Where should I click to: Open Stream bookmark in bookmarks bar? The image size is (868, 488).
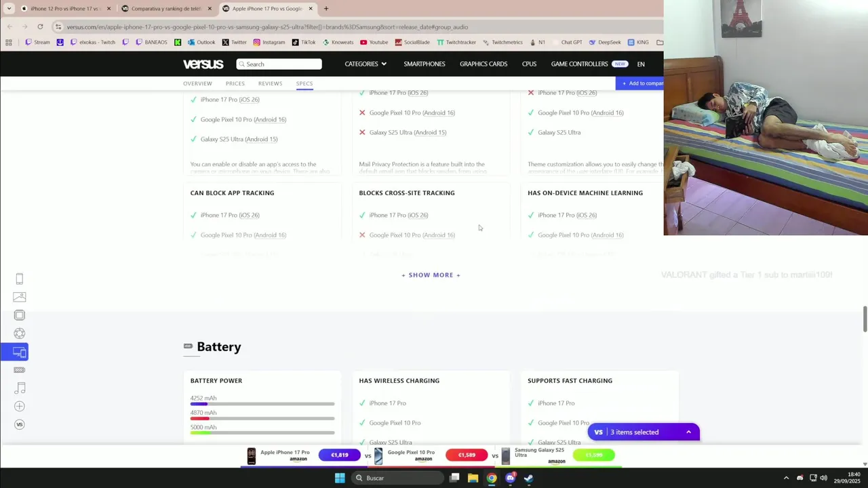[x=37, y=42]
